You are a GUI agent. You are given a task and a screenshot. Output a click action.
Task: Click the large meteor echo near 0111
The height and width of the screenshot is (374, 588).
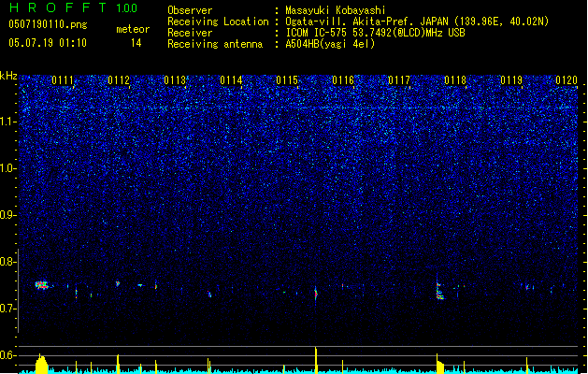[42, 285]
